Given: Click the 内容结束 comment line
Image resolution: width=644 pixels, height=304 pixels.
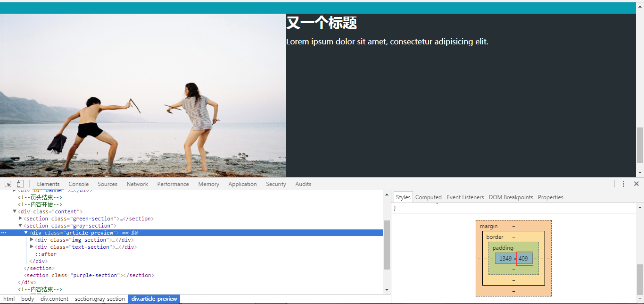Looking at the screenshot, I should click(40, 289).
